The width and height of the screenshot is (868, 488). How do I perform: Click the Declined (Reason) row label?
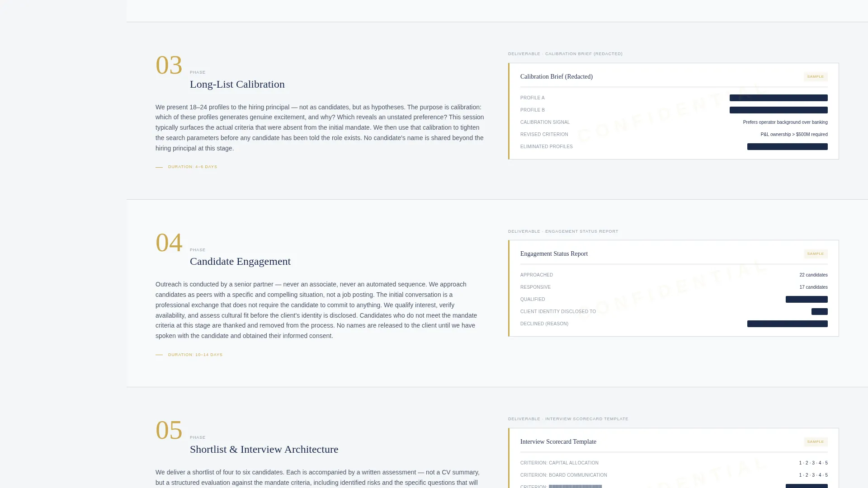(544, 324)
